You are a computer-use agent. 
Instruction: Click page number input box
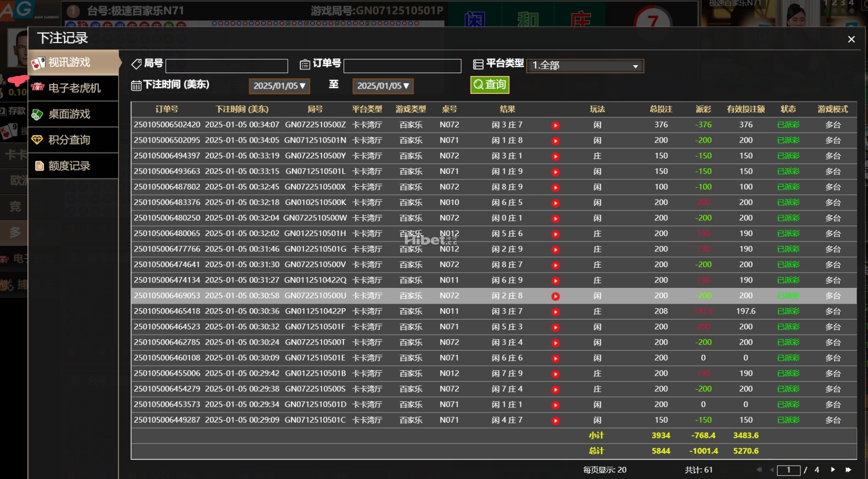pyautogui.click(x=789, y=470)
